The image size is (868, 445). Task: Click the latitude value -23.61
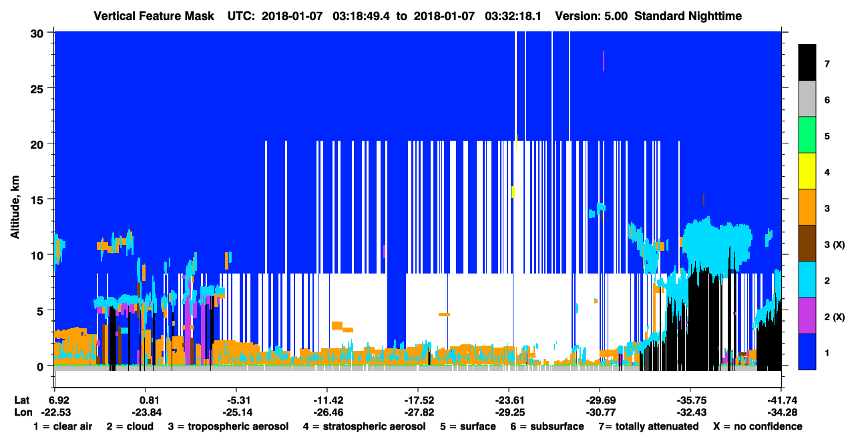click(x=509, y=400)
